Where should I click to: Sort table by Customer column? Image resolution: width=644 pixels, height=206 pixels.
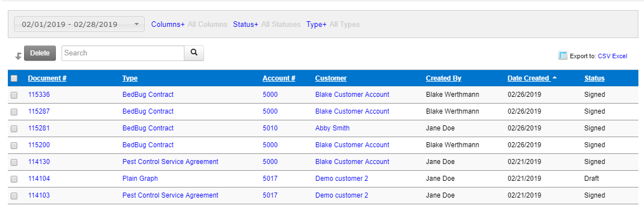click(x=331, y=78)
